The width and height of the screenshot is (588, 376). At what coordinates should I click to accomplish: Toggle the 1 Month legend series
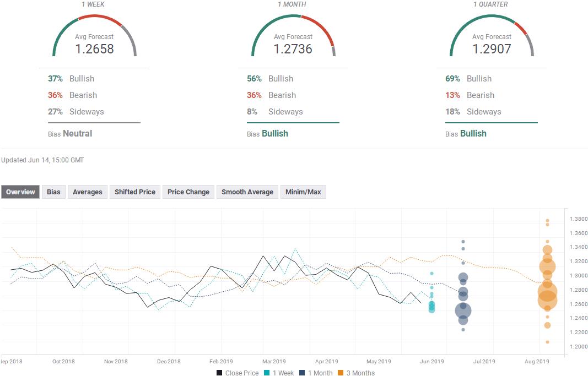[317, 373]
